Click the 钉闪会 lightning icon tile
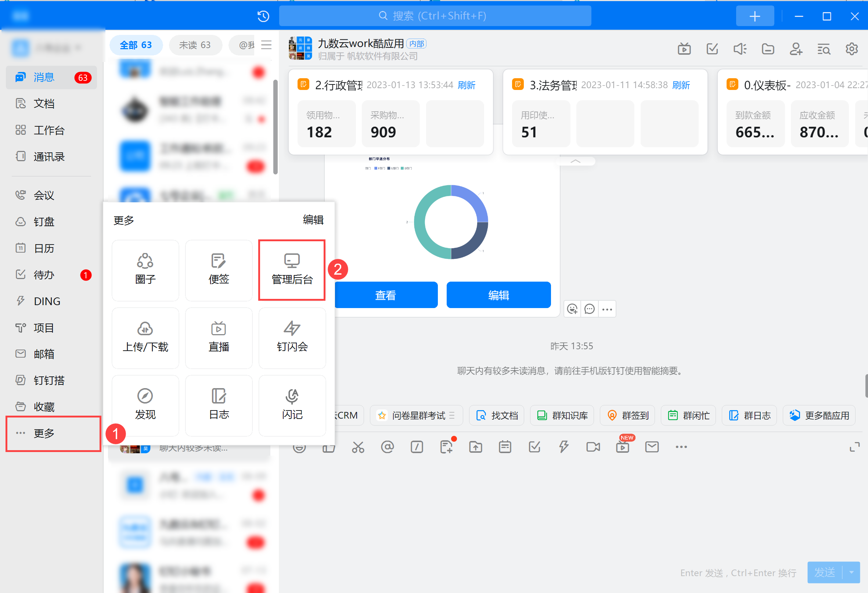This screenshot has width=868, height=593. pyautogui.click(x=292, y=337)
